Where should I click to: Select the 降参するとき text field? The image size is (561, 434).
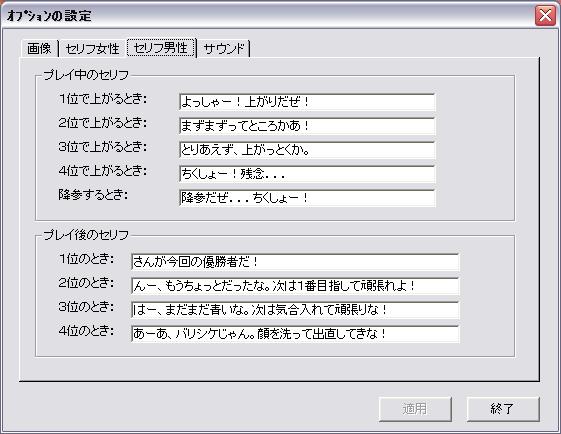(x=307, y=198)
